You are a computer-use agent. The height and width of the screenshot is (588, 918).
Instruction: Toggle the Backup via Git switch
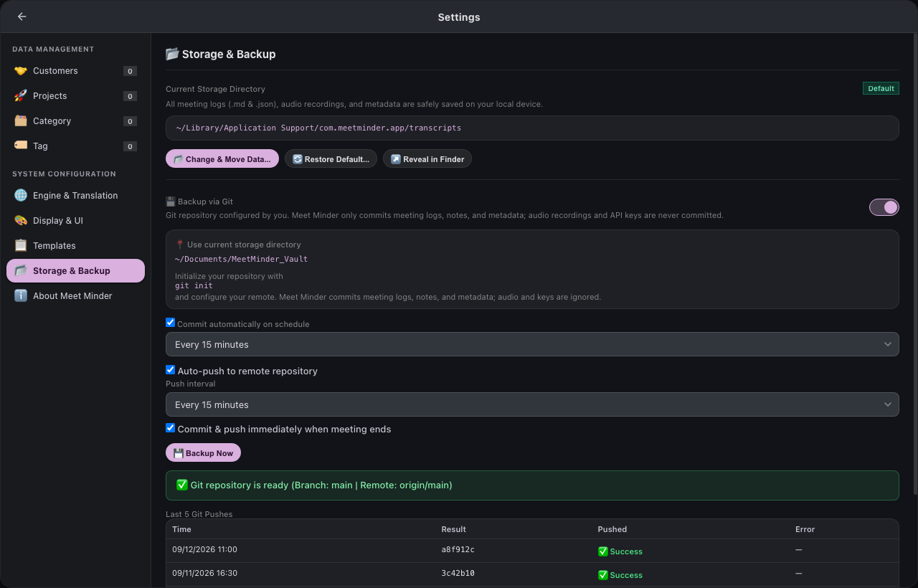884,207
